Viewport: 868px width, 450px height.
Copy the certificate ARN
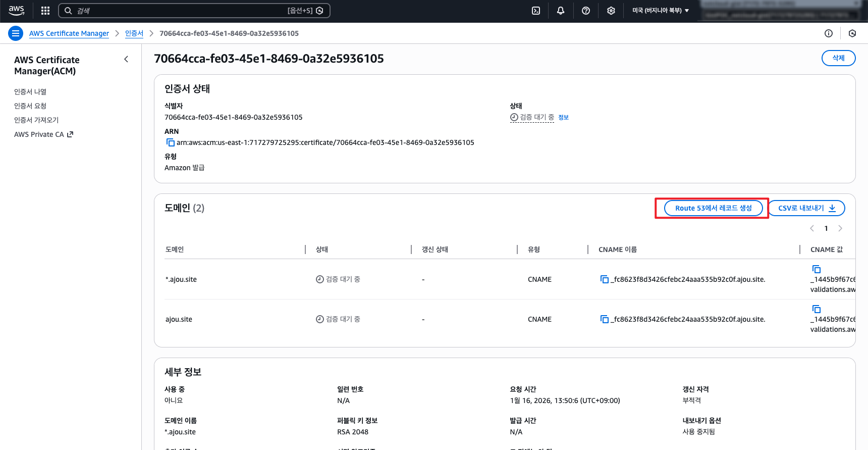point(171,142)
